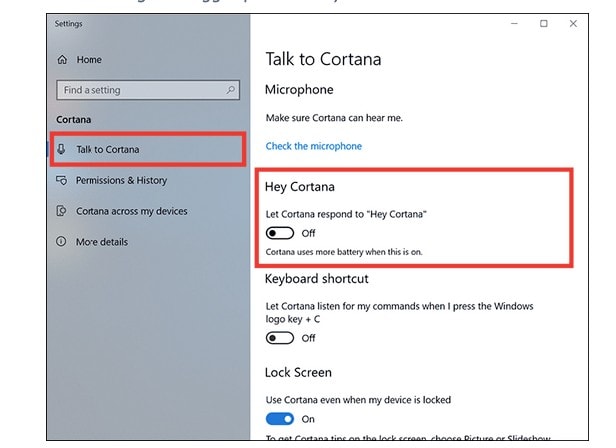Click the Home house icon

tap(62, 60)
